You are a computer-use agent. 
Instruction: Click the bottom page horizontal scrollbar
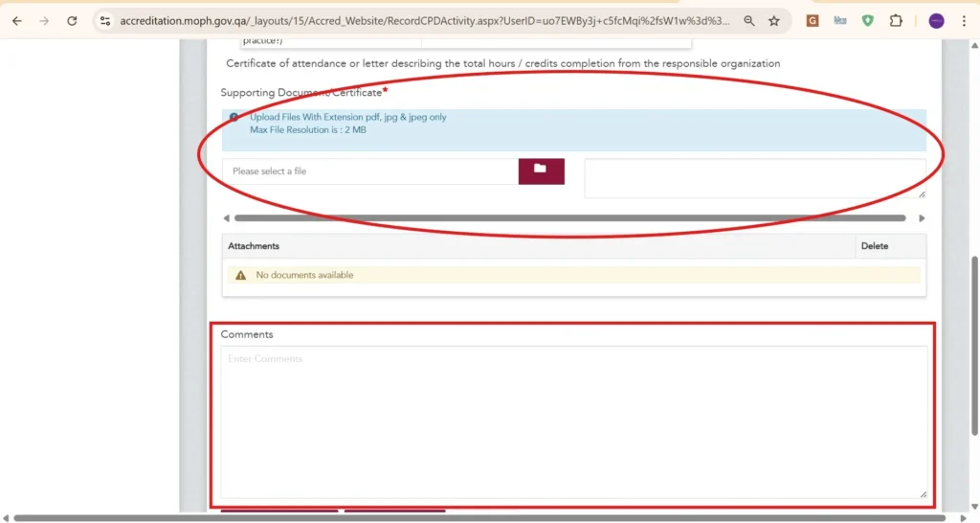click(x=479, y=518)
